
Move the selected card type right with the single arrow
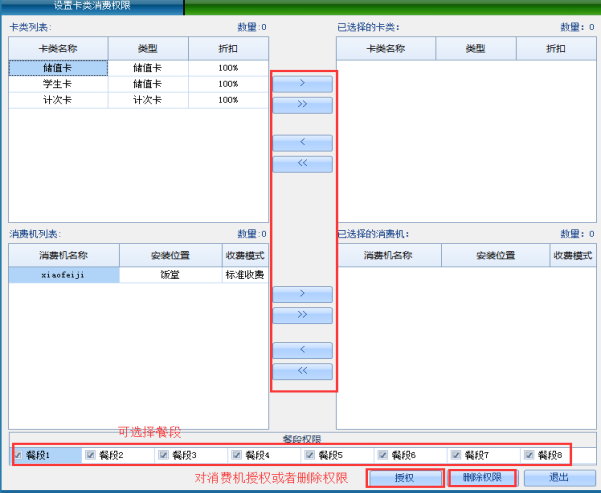[302, 83]
